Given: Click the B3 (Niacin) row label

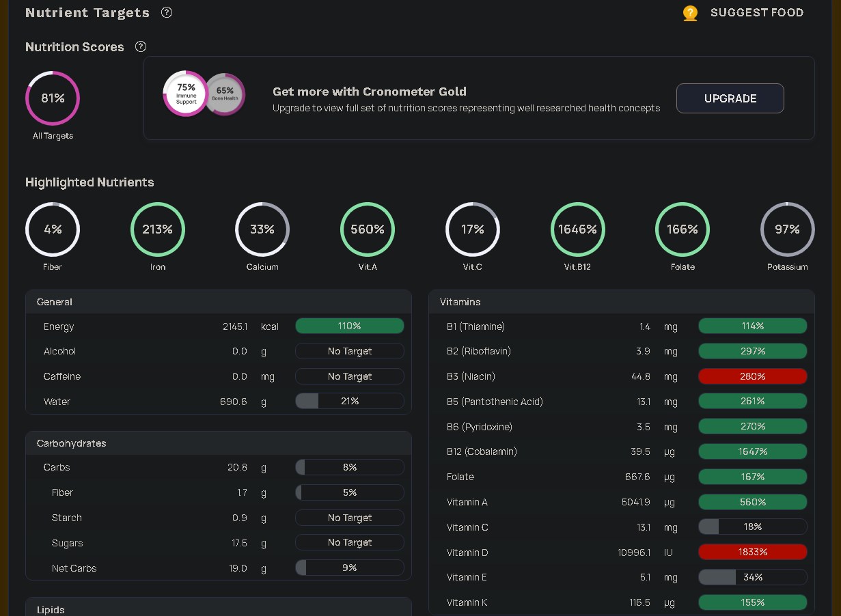Looking at the screenshot, I should (x=471, y=376).
